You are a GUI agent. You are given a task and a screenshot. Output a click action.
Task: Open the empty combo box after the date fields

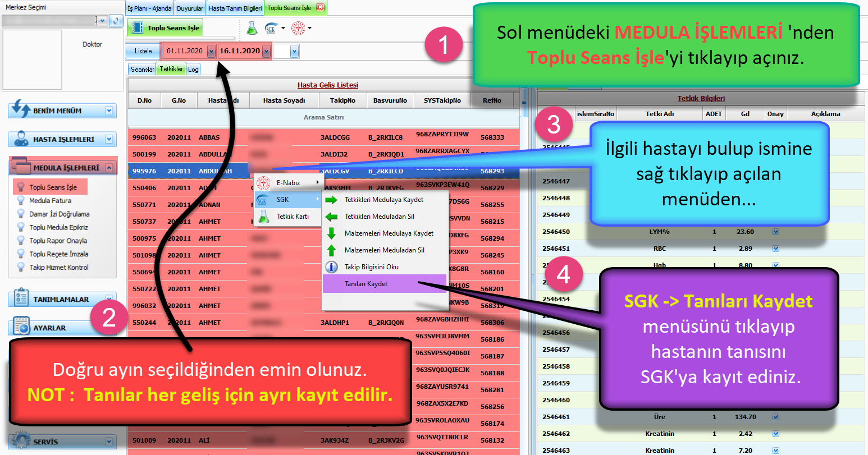(295, 52)
